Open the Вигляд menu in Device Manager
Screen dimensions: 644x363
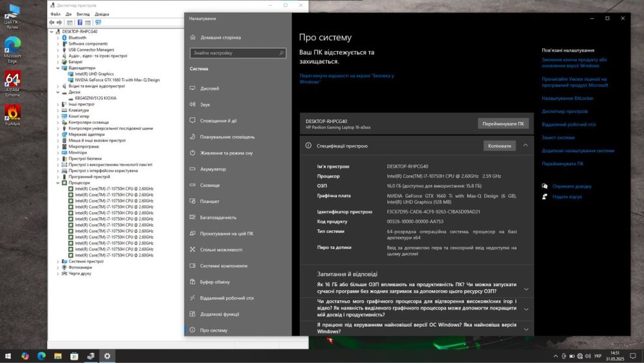[83, 14]
